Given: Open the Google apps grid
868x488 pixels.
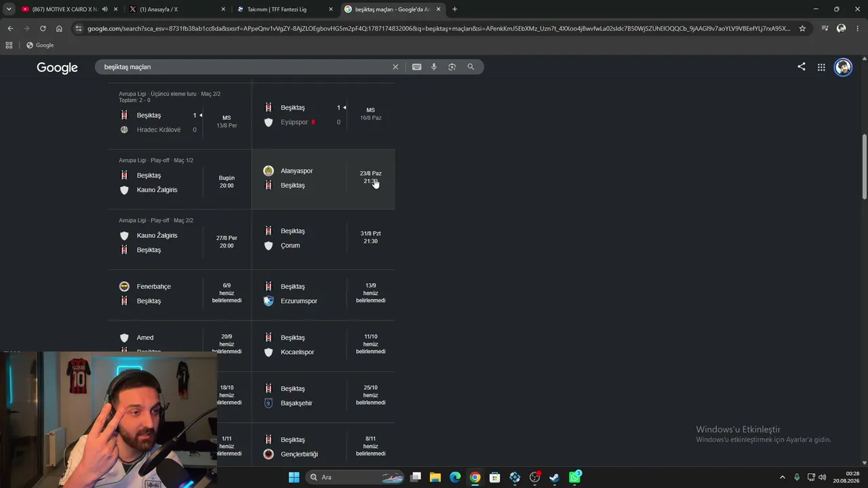Looking at the screenshot, I should tap(821, 67).
